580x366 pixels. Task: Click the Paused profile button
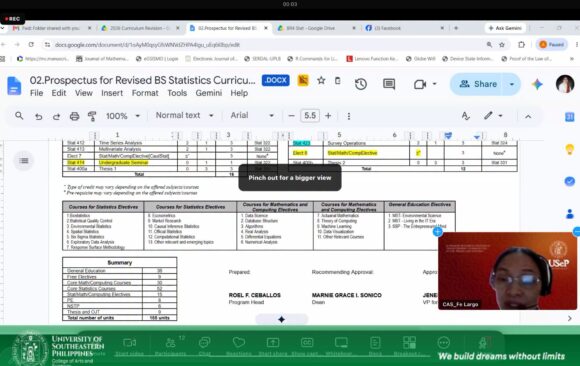coord(552,44)
